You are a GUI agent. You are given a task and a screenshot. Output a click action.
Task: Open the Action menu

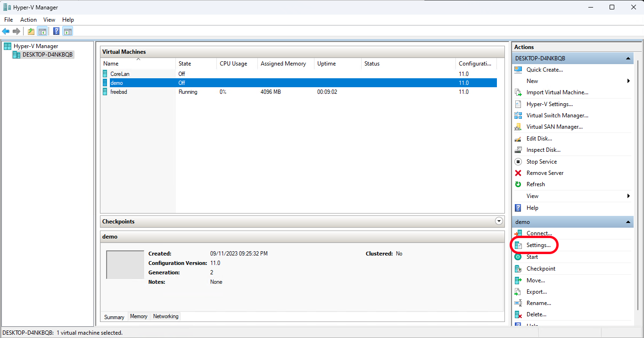tap(28, 20)
